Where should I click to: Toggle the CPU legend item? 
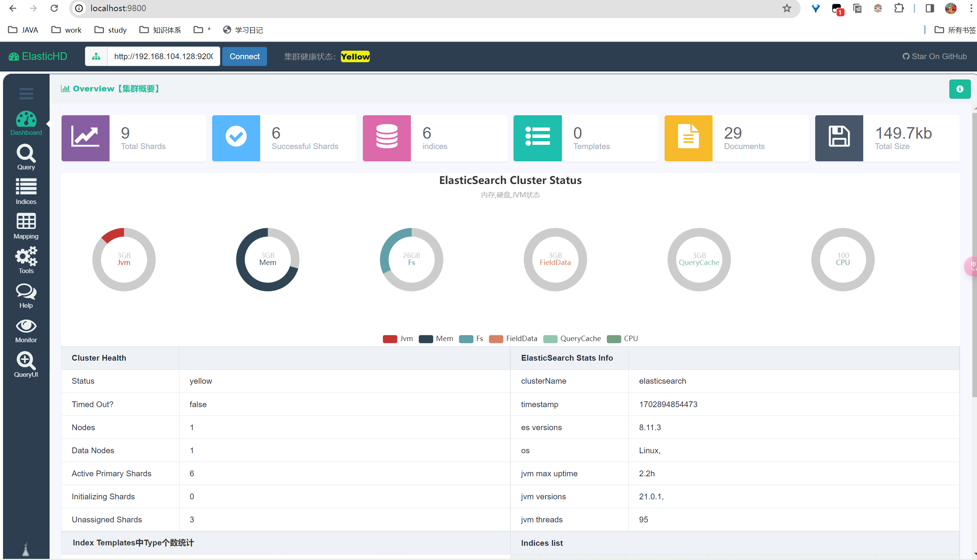[622, 338]
